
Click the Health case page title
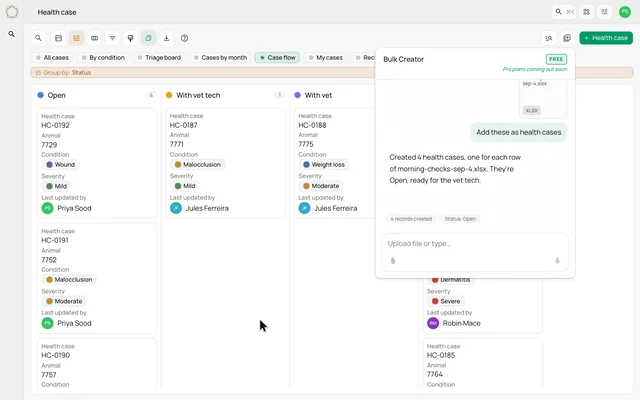(57, 12)
